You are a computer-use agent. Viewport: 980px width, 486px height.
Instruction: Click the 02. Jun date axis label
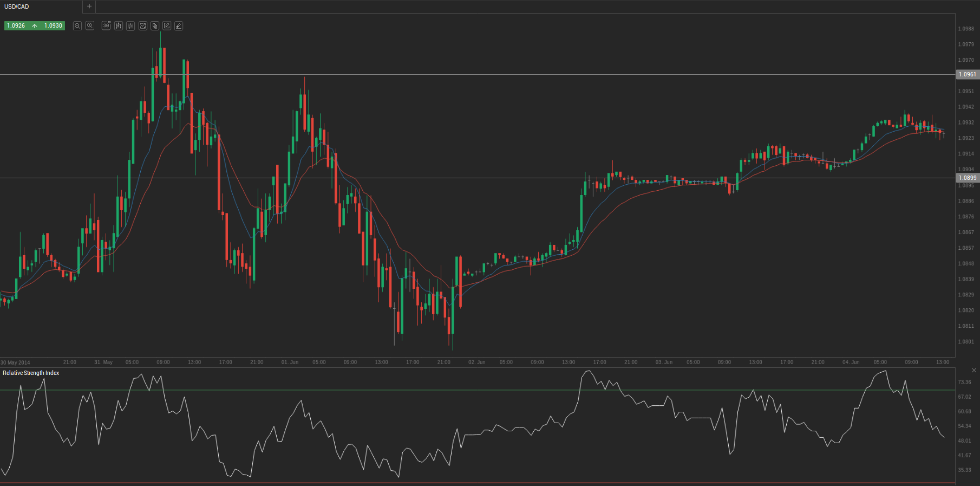tap(477, 362)
